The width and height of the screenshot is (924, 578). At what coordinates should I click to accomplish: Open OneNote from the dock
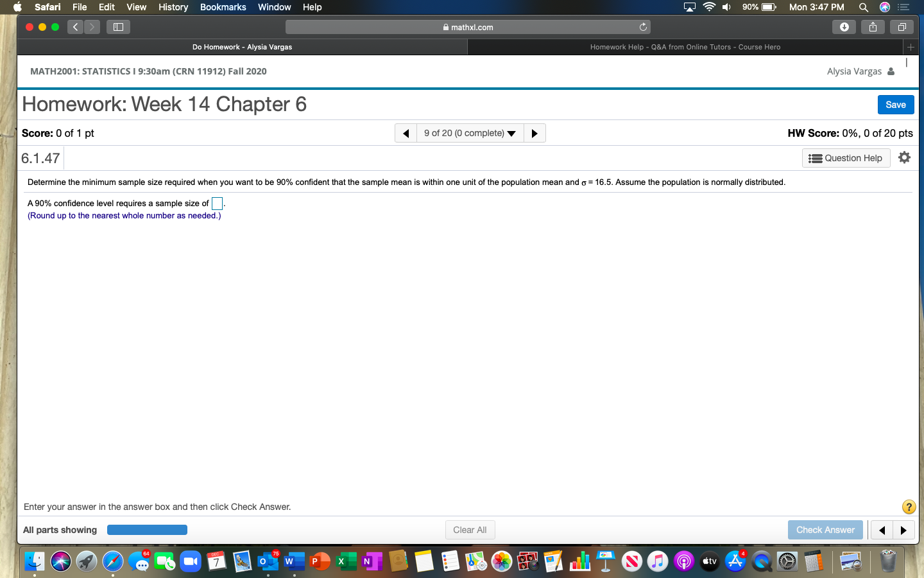pos(372,561)
